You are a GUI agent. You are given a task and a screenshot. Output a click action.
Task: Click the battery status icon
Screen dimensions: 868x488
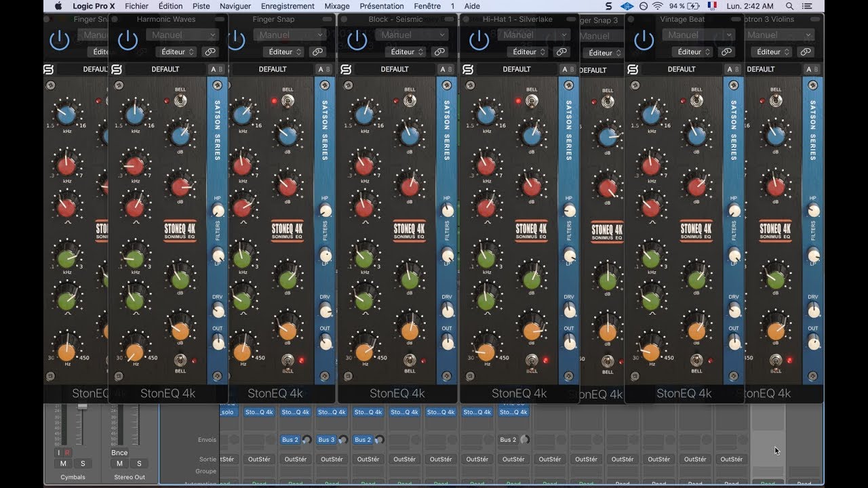694,6
